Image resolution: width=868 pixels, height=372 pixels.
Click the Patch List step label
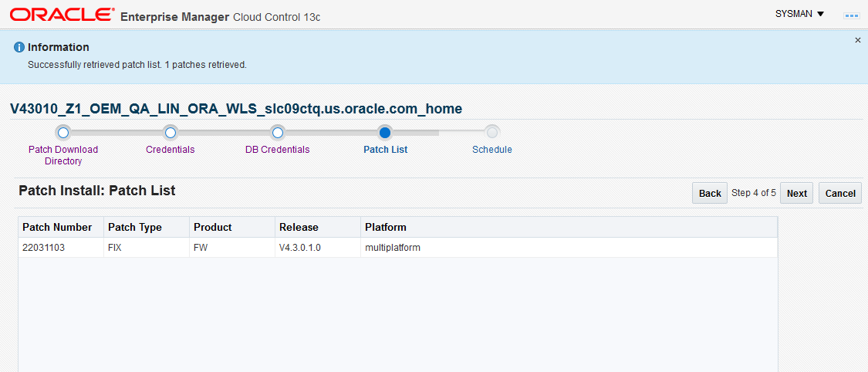coord(385,150)
